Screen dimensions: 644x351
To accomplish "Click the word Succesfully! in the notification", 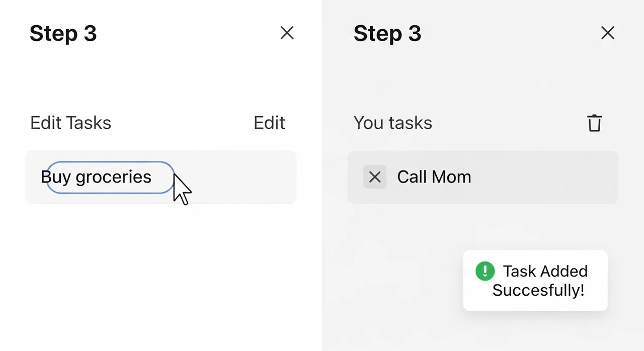I will click(x=538, y=290).
